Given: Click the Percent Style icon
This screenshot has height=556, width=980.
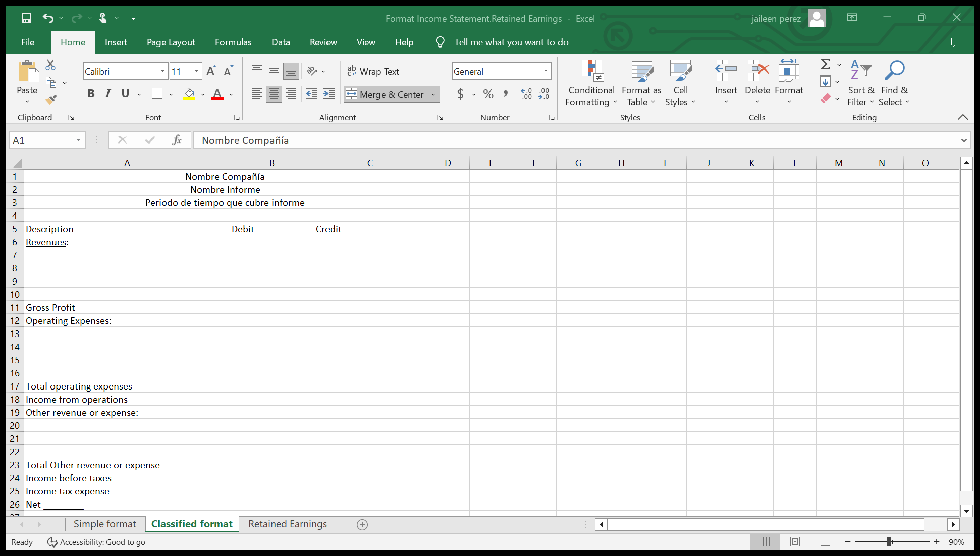Looking at the screenshot, I should 488,94.
